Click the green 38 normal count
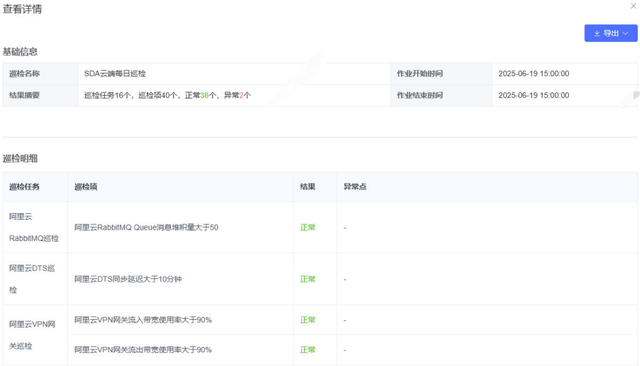Screen dimensions: 640x366 [x=204, y=95]
